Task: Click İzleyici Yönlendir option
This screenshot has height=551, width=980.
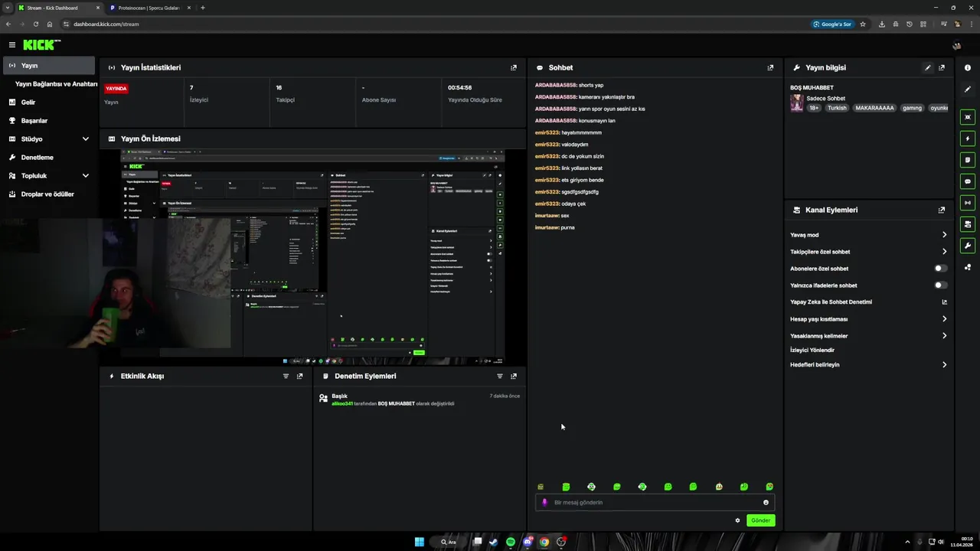Action: click(x=812, y=350)
